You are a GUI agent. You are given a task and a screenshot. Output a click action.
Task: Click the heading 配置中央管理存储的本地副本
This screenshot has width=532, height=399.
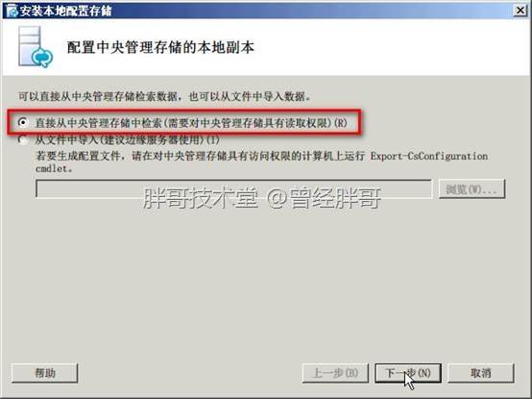coord(160,47)
